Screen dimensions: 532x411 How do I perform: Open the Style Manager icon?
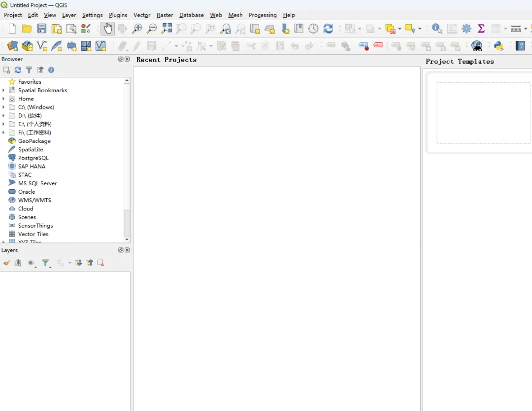tap(86, 29)
